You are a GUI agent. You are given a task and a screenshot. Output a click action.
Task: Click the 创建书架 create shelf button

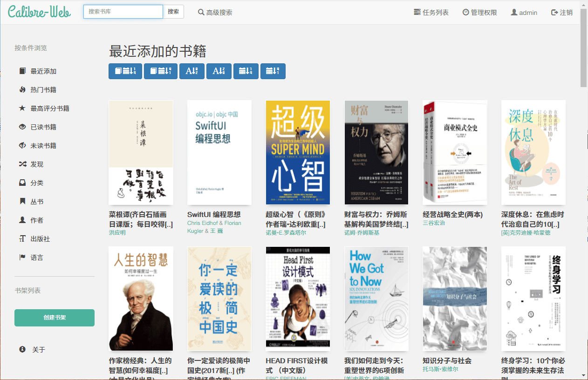pos(55,318)
